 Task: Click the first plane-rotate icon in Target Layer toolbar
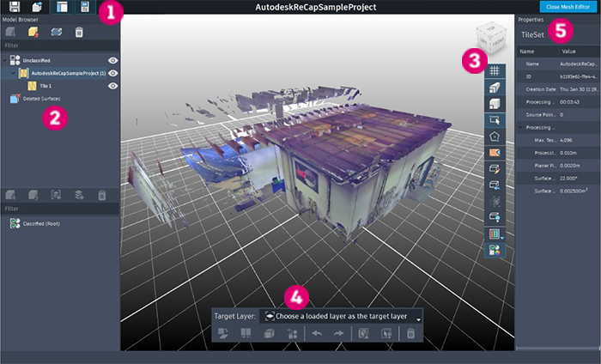click(223, 333)
